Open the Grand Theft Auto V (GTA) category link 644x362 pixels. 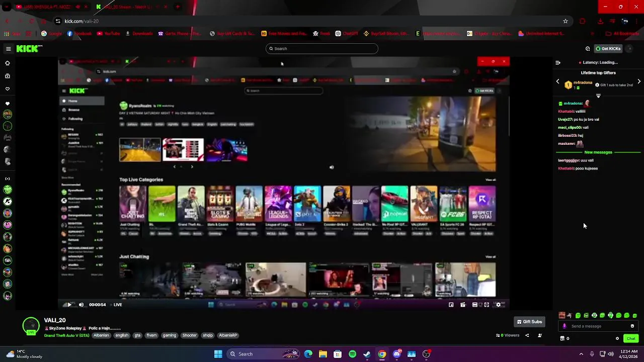coord(66,335)
